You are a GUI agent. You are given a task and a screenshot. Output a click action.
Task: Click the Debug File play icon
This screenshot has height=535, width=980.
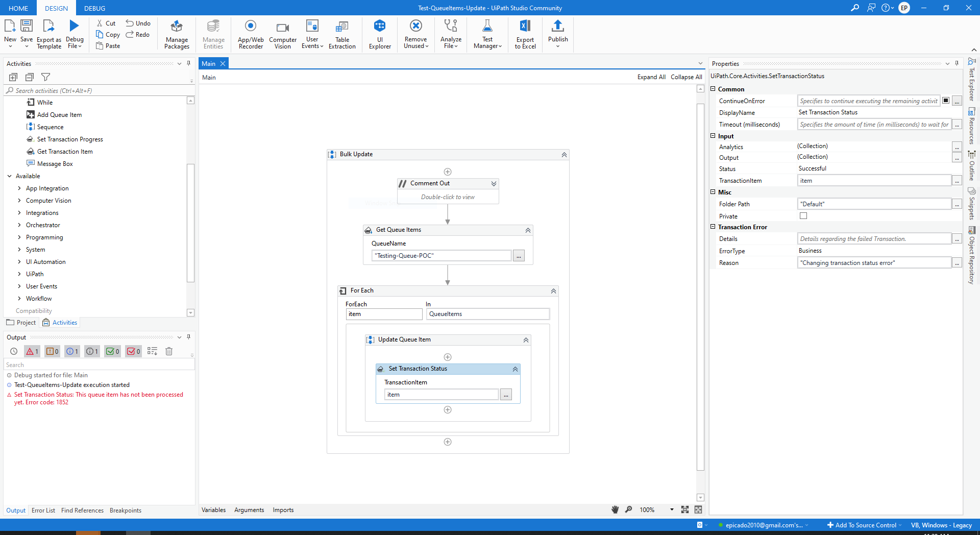point(74,26)
